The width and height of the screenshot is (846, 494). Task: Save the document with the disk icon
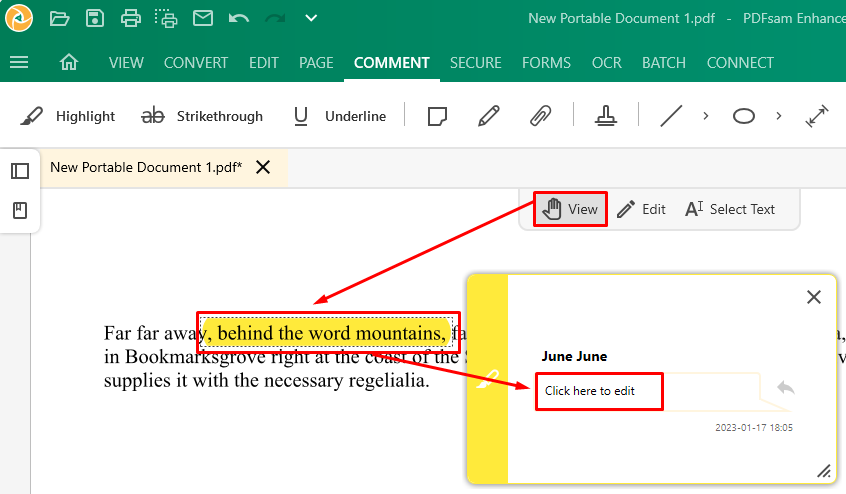point(95,18)
